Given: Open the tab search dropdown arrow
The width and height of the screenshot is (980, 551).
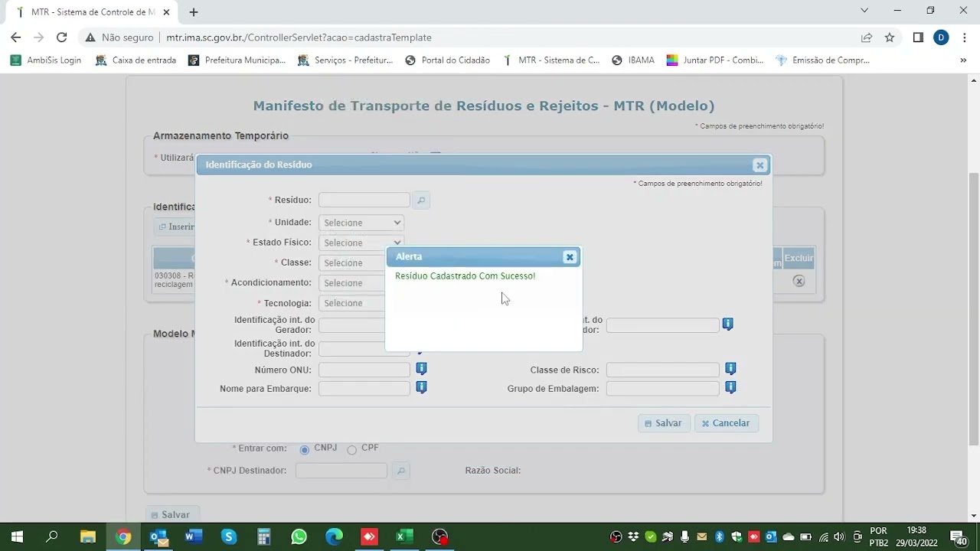Looking at the screenshot, I should (864, 11).
